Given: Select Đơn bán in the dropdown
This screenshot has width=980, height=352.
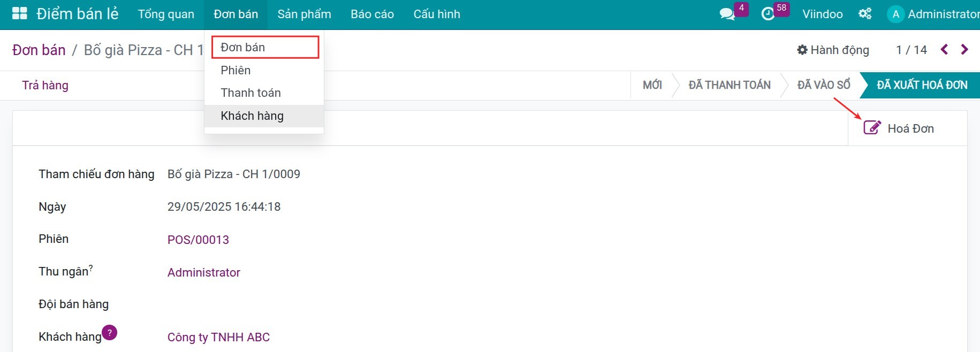Looking at the screenshot, I should point(264,47).
